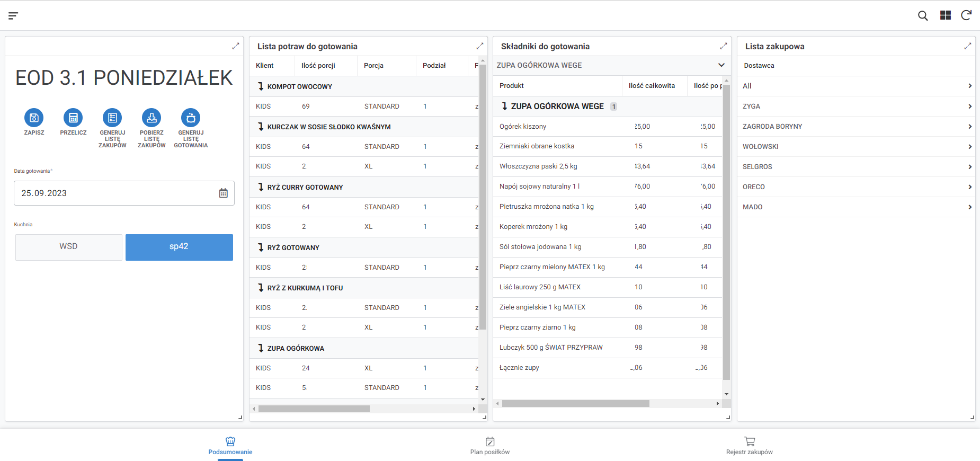Click the ZAPISZ save icon

click(34, 118)
